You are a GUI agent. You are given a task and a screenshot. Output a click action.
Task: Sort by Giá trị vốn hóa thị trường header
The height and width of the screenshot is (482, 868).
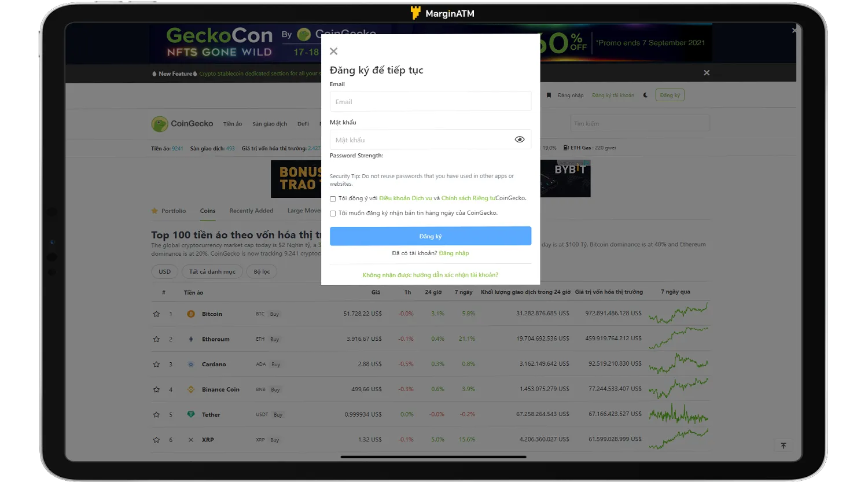tap(609, 292)
